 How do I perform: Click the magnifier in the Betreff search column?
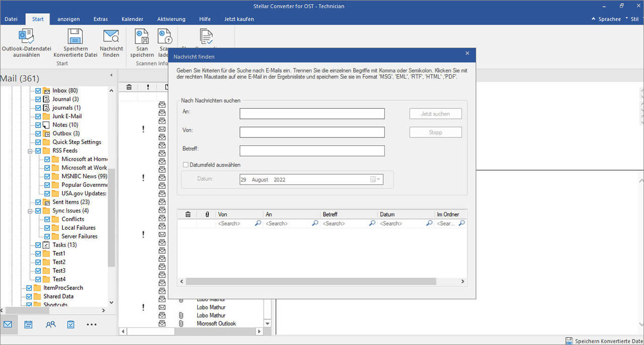pyautogui.click(x=372, y=223)
